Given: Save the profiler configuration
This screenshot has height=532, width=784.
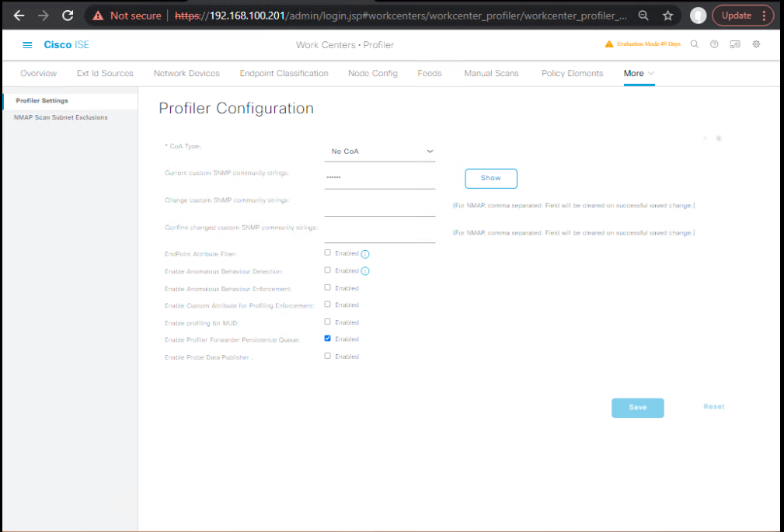Looking at the screenshot, I should (x=637, y=408).
